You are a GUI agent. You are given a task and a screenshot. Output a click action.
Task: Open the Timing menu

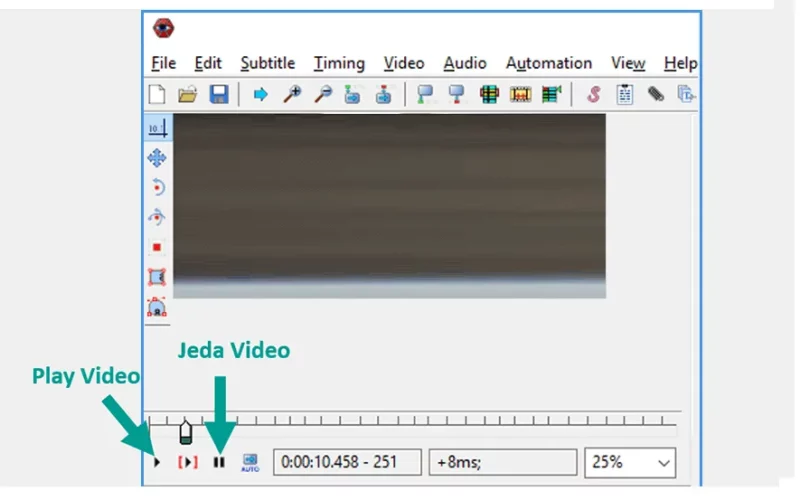tap(339, 63)
